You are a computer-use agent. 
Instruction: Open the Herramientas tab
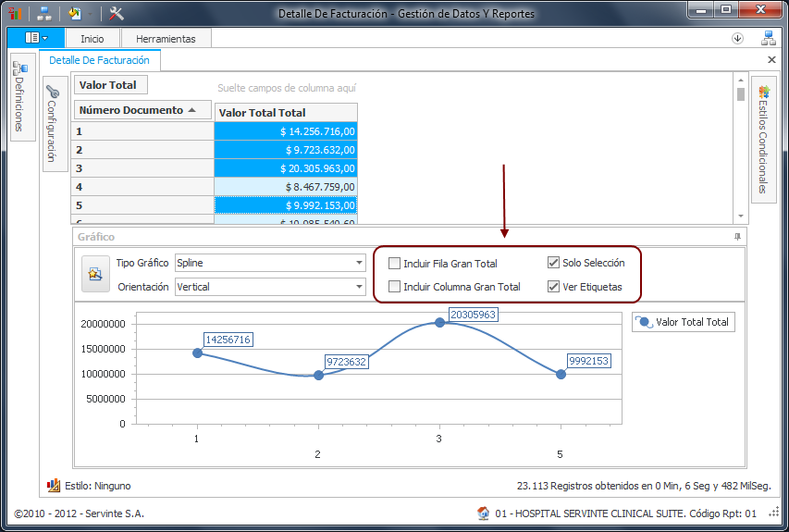click(166, 39)
